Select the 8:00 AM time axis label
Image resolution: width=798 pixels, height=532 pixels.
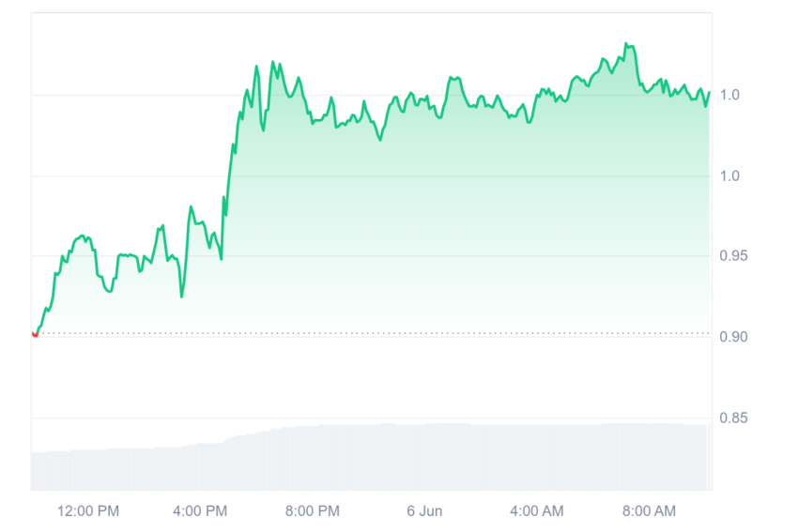649,511
